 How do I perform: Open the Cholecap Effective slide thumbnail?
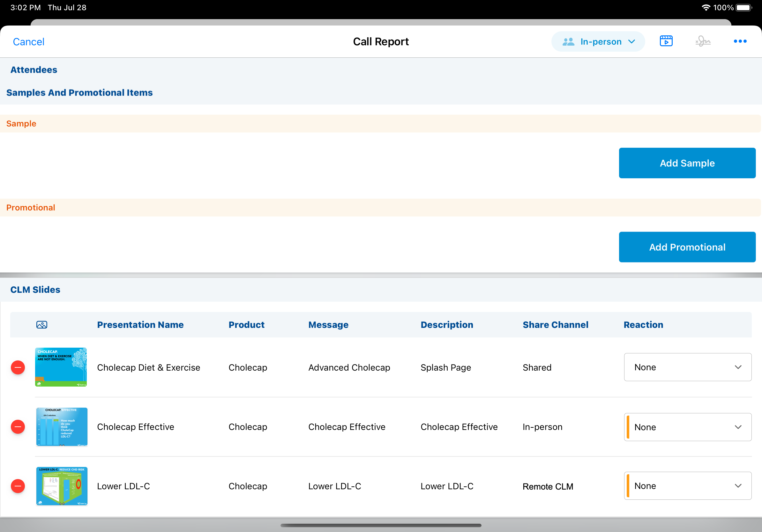pos(62,426)
